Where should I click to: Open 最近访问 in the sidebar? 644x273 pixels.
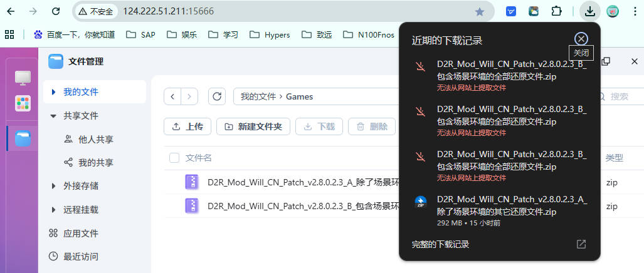tap(80, 257)
